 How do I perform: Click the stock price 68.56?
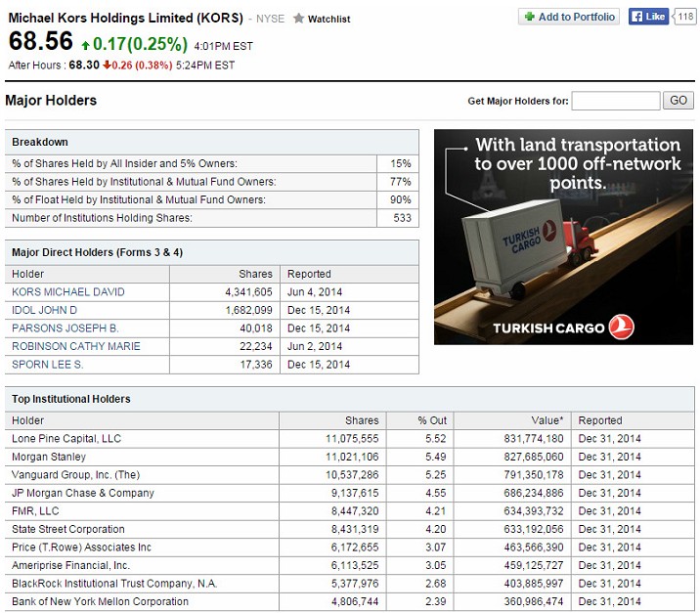tap(41, 41)
